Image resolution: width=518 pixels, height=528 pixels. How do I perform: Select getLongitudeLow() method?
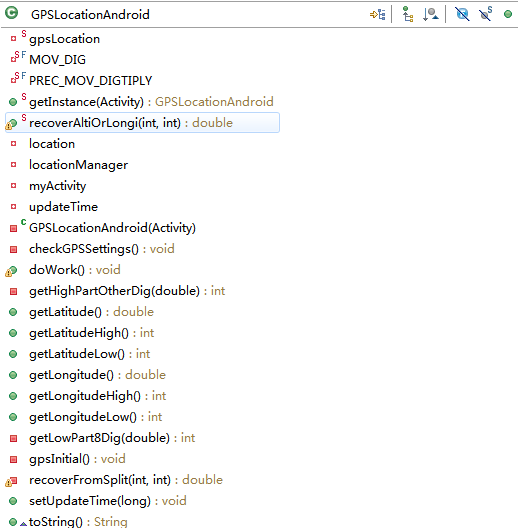95,417
